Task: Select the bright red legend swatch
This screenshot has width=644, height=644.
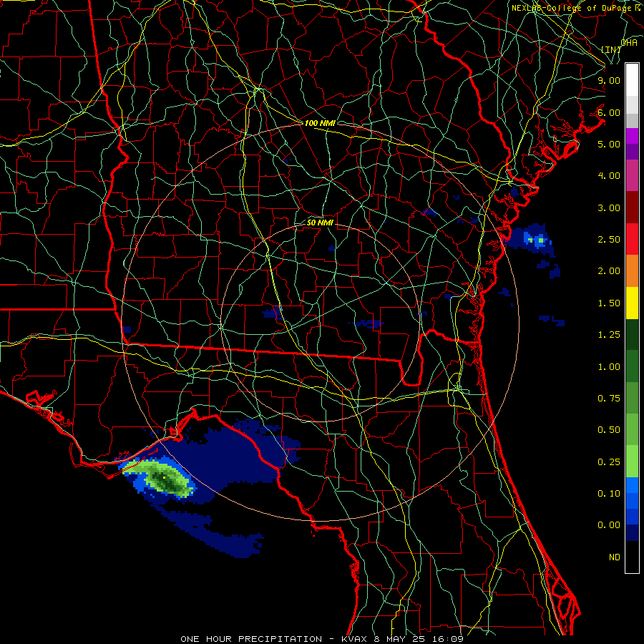Action: click(632, 239)
